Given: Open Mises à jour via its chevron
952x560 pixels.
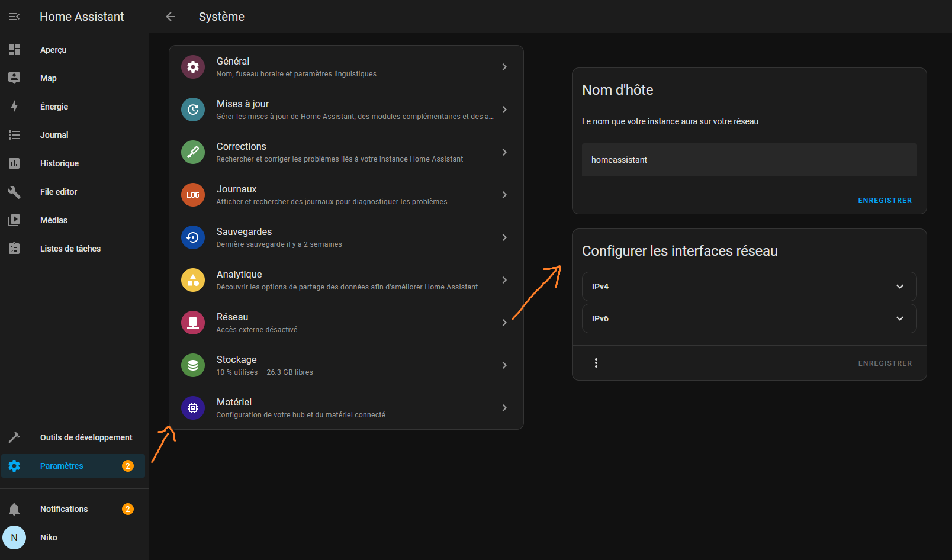Looking at the screenshot, I should click(x=504, y=110).
